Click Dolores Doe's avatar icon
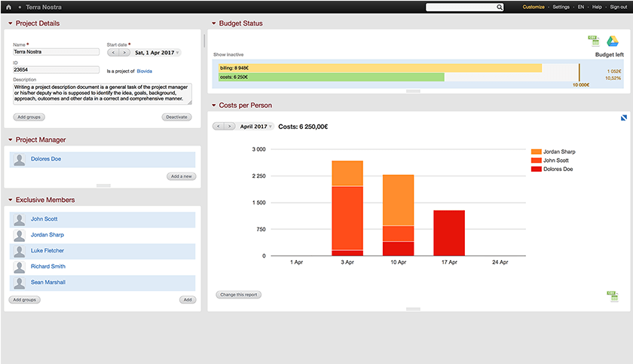Viewport: 633px width, 364px height. pyautogui.click(x=19, y=160)
